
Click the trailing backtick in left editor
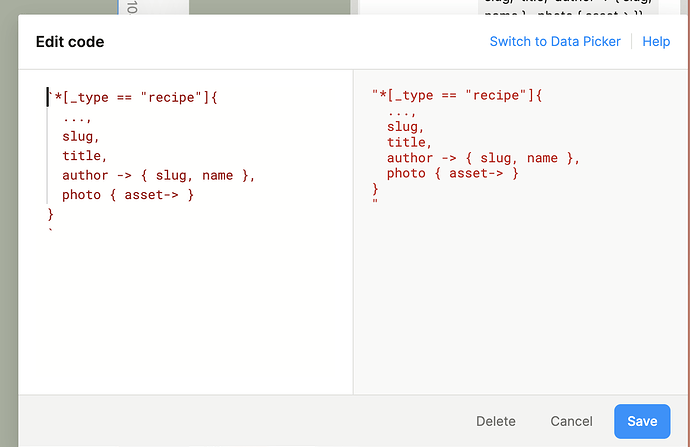pyautogui.click(x=50, y=230)
